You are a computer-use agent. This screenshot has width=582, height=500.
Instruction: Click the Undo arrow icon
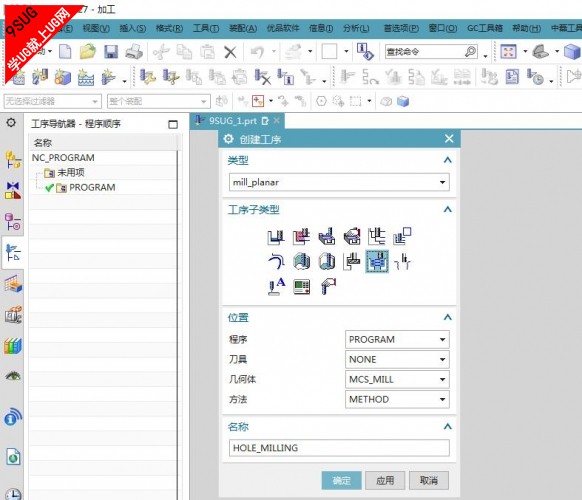[257, 52]
